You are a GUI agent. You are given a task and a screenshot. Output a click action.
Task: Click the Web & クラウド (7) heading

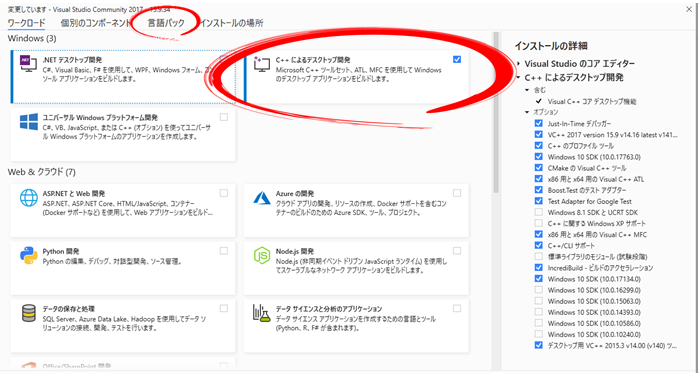(x=42, y=172)
